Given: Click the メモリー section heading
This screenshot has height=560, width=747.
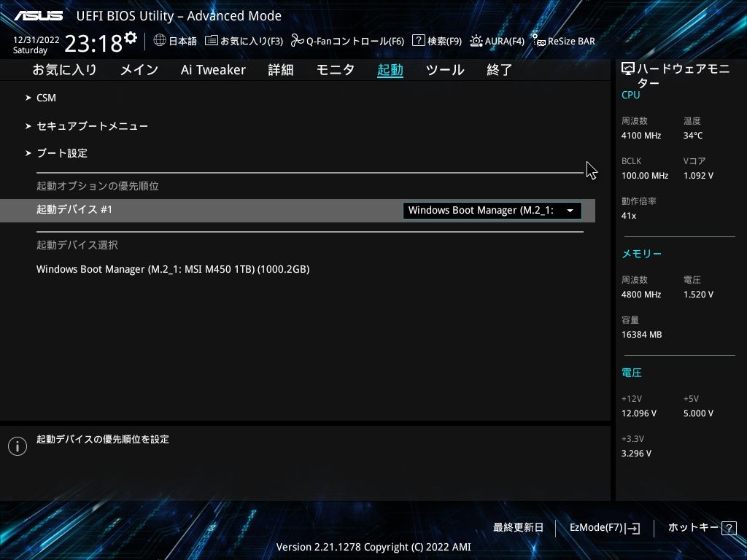Looking at the screenshot, I should [641, 254].
